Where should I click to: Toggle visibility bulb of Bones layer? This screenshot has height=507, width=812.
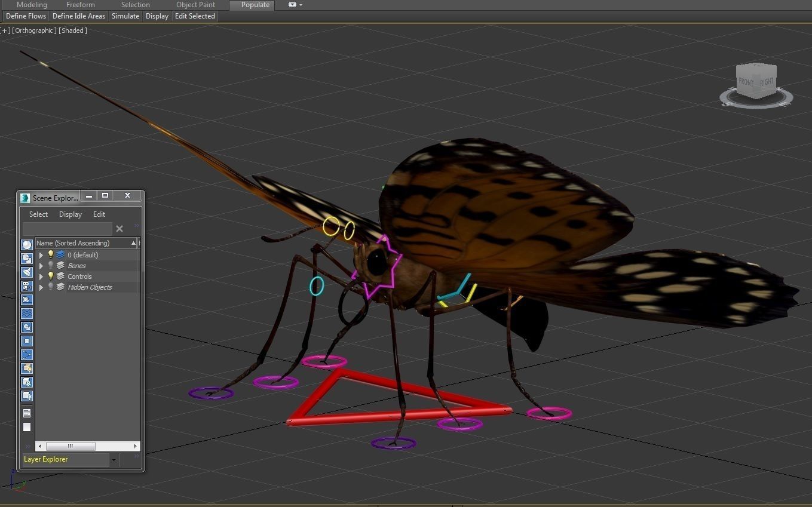pos(51,266)
